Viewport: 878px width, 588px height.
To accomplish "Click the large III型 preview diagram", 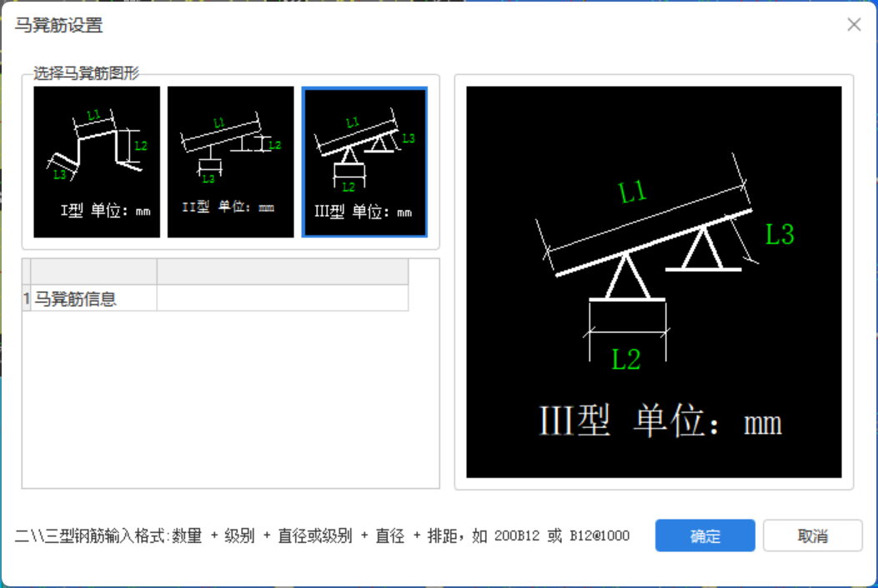I will (x=654, y=282).
